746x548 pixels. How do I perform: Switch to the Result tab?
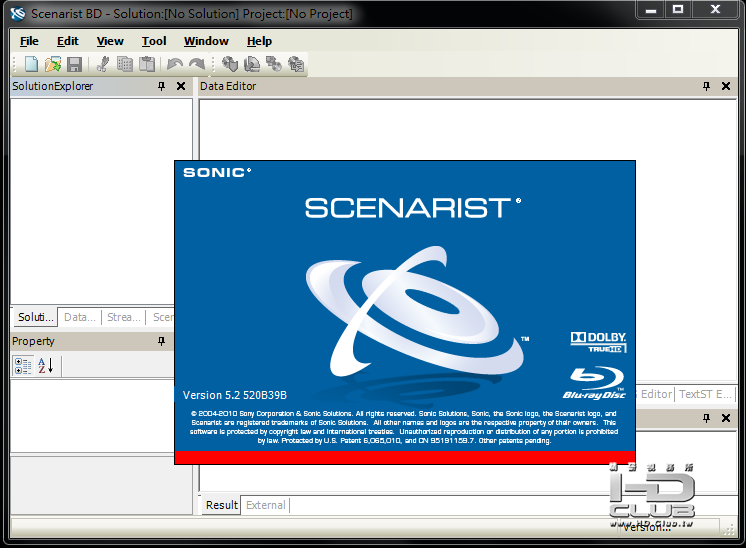coord(222,505)
